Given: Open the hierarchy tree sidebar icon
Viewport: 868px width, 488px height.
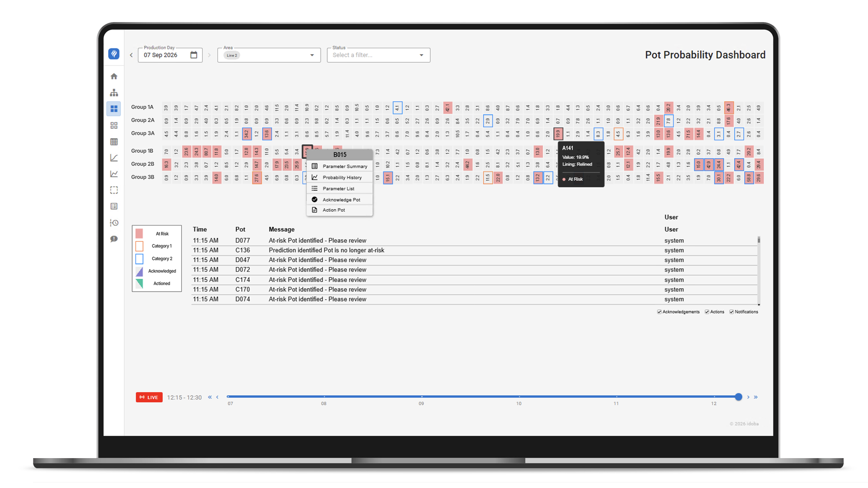Looking at the screenshot, I should pos(114,93).
